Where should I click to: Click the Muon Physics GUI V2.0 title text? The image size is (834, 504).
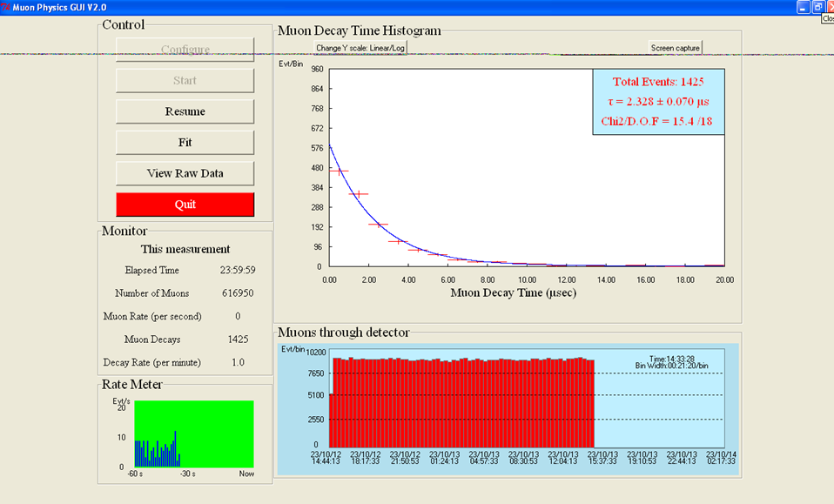coord(59,8)
